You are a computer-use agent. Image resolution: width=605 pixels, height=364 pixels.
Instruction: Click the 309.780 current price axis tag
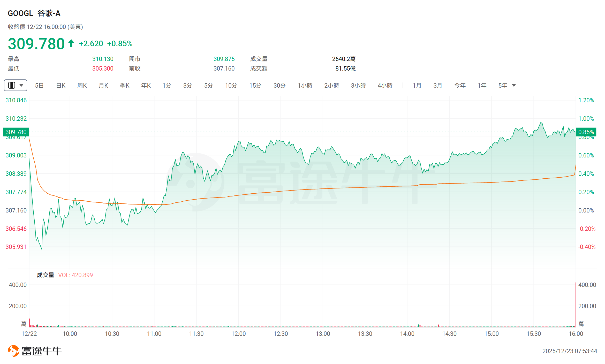16,132
